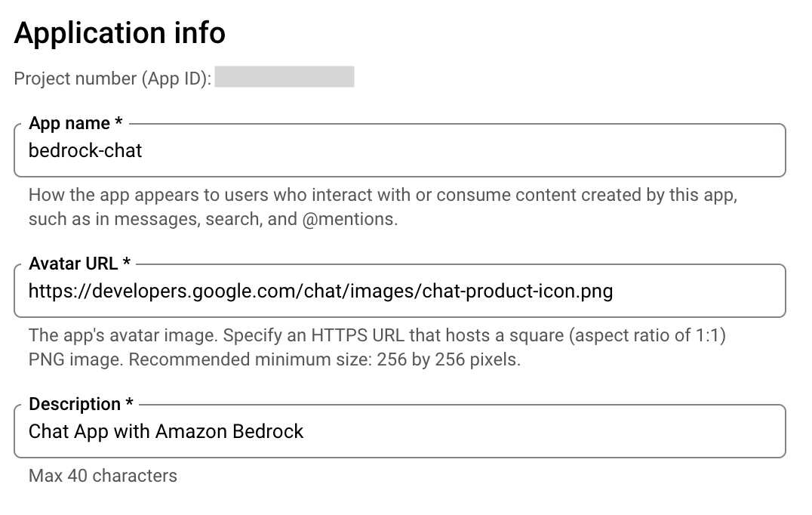Click the asterisk beside App name
This screenshot has width=812, height=515.
click(118, 123)
